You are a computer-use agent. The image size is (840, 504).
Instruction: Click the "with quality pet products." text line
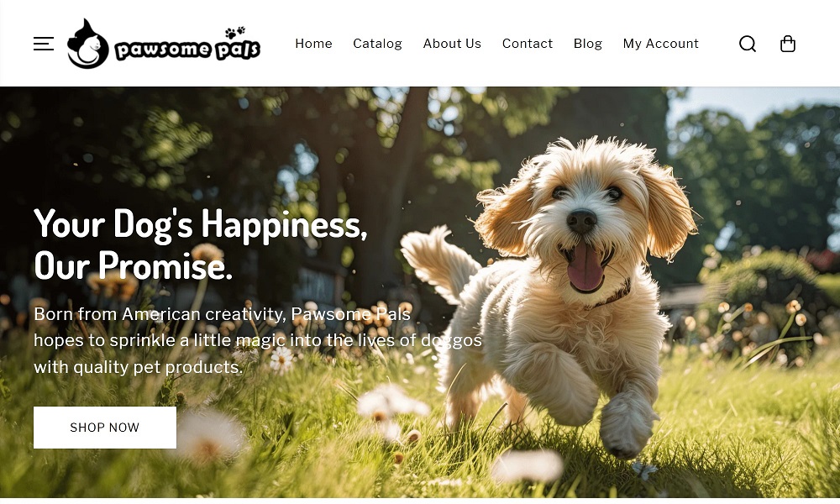click(x=139, y=367)
